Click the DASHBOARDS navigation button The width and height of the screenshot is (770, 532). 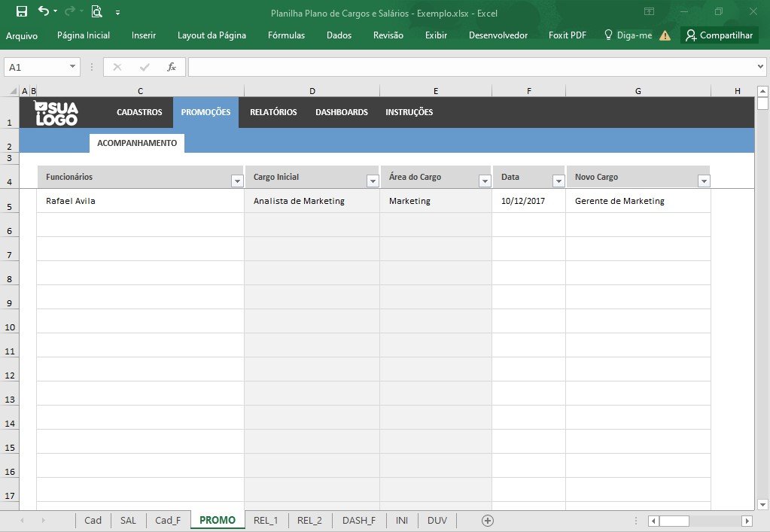click(342, 112)
